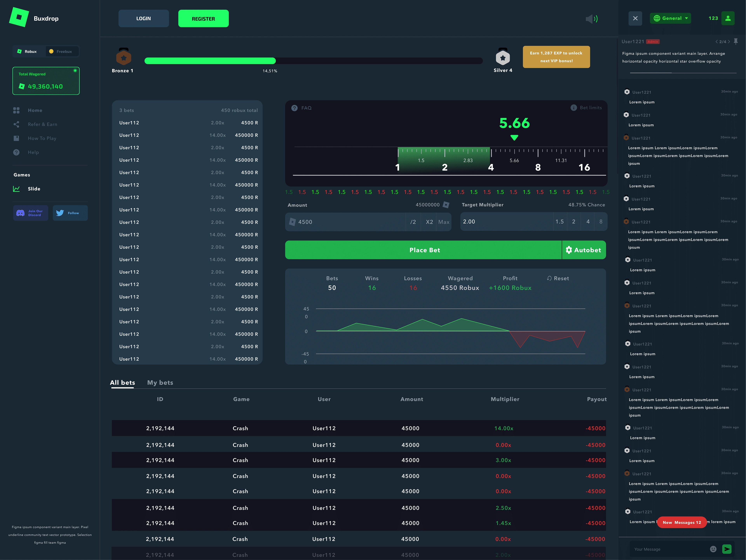Open the FAQ question-mark icon

click(x=295, y=108)
